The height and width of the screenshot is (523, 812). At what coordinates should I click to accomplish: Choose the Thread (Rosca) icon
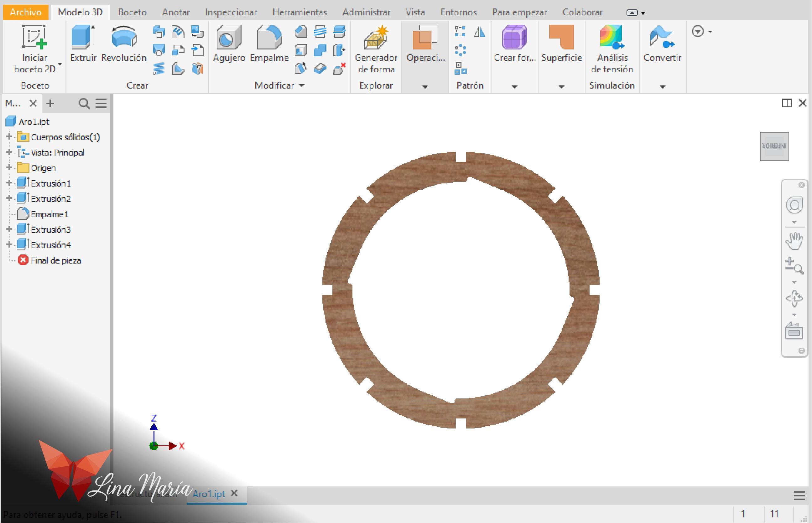[320, 32]
